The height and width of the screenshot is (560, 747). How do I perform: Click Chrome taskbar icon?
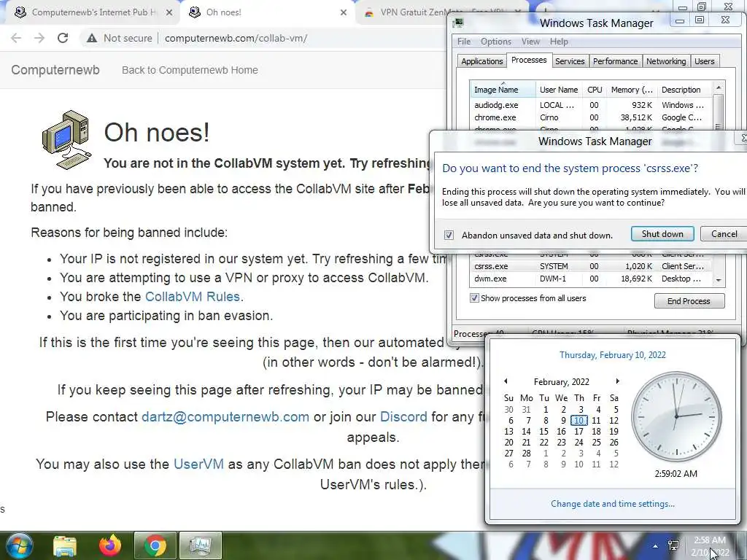(x=155, y=545)
